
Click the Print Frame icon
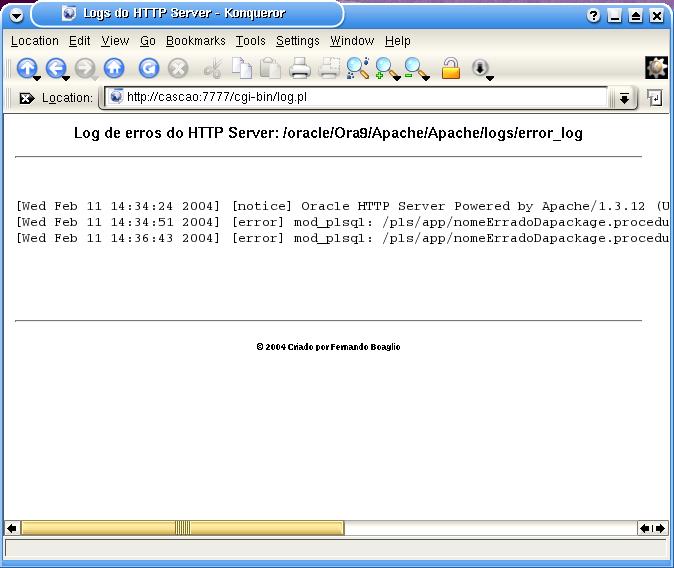[x=329, y=68]
